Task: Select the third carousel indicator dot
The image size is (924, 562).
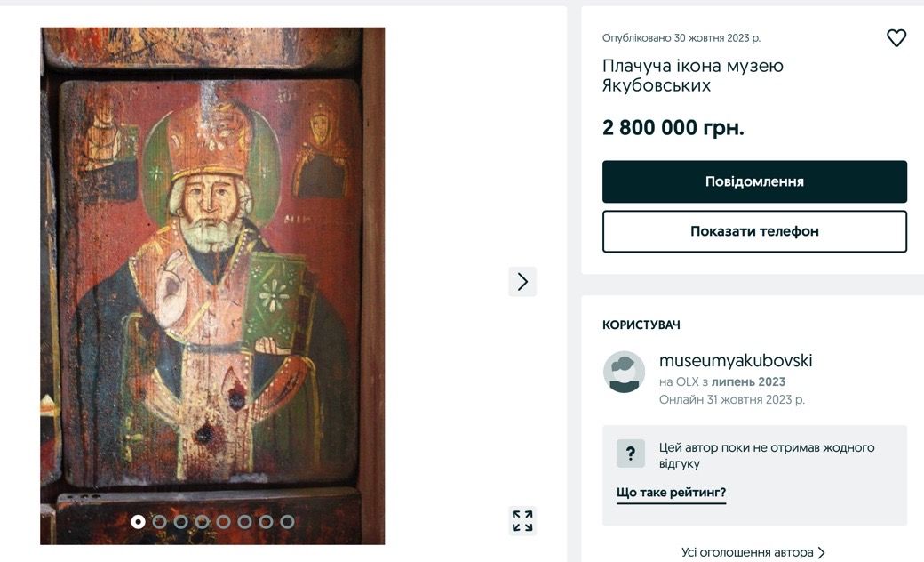Action: pyautogui.click(x=181, y=522)
